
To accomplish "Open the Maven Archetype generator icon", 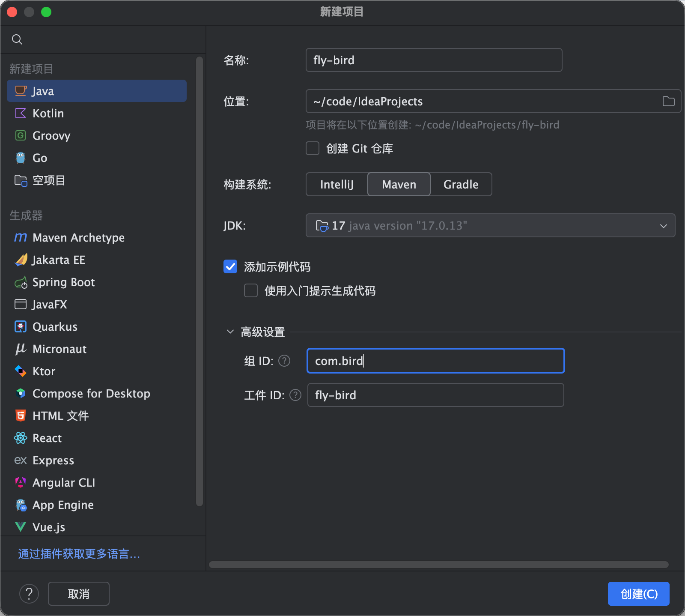I will coord(21,237).
